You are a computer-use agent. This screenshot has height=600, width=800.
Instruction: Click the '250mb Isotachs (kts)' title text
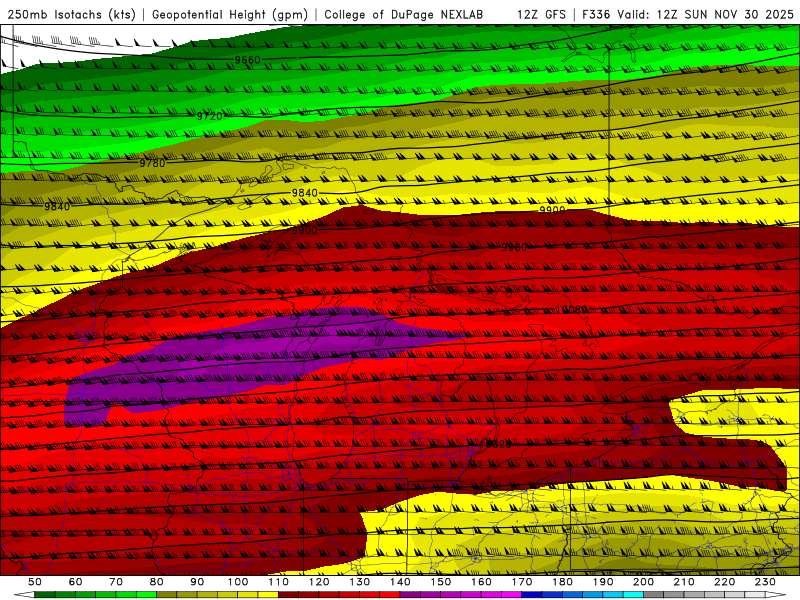[x=71, y=15]
